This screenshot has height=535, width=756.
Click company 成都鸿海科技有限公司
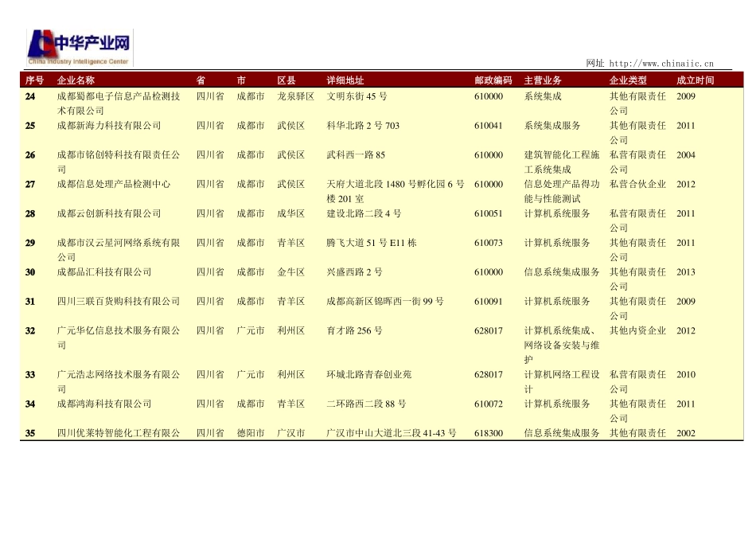click(104, 404)
